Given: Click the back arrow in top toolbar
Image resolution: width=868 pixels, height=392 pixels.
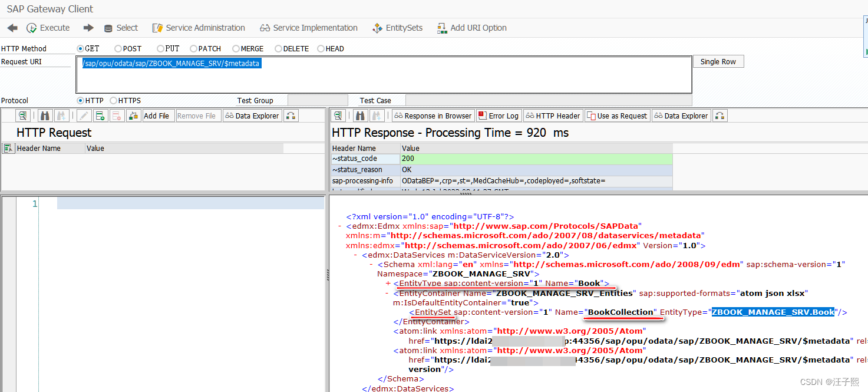Looking at the screenshot, I should point(12,28).
